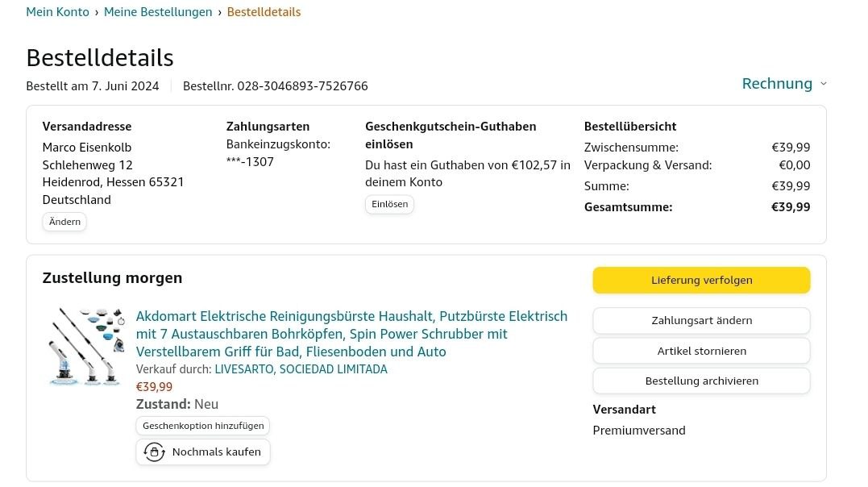Viewport: 868px width, 487px height.
Task: Click Einlösen to redeem gift balance
Action: tap(389, 205)
